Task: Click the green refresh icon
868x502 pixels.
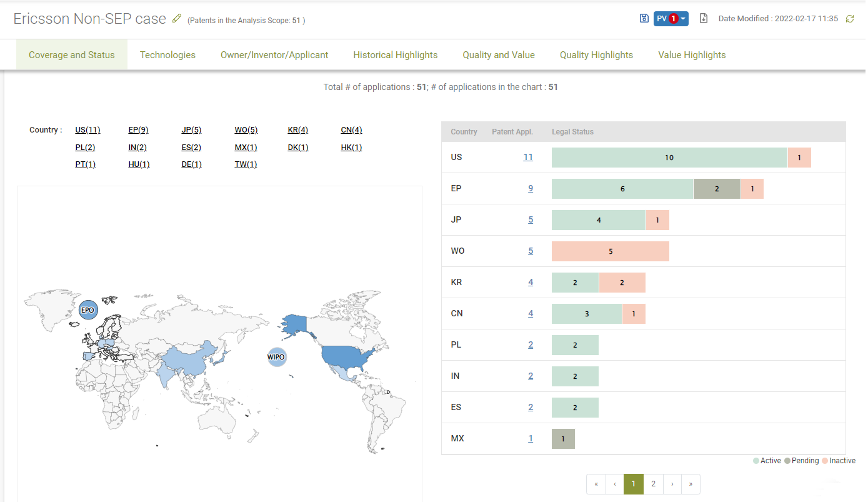Action: point(850,19)
